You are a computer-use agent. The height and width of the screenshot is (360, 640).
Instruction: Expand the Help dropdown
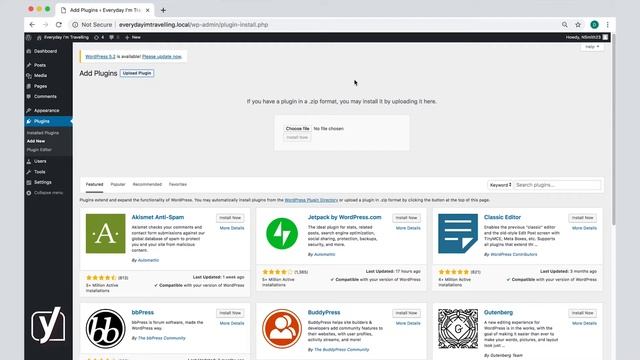592,47
